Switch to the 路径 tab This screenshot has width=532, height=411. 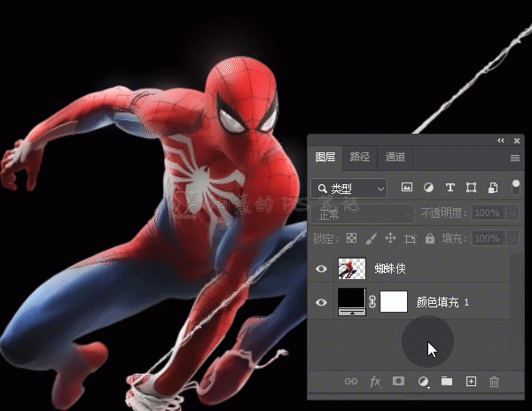point(360,157)
